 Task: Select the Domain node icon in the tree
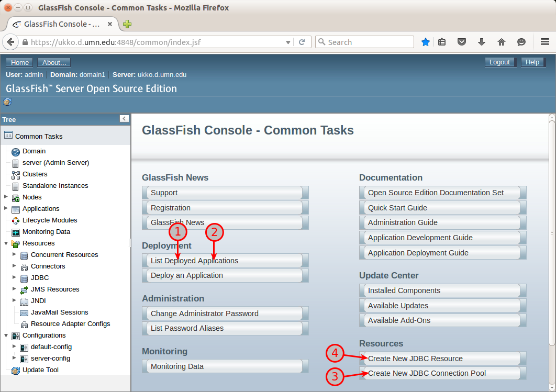pyautogui.click(x=15, y=151)
